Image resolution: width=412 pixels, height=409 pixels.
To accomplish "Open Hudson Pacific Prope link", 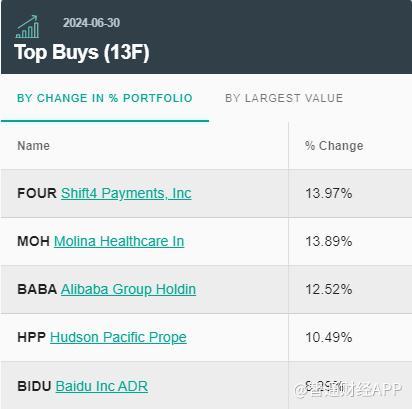I will click(x=118, y=337).
